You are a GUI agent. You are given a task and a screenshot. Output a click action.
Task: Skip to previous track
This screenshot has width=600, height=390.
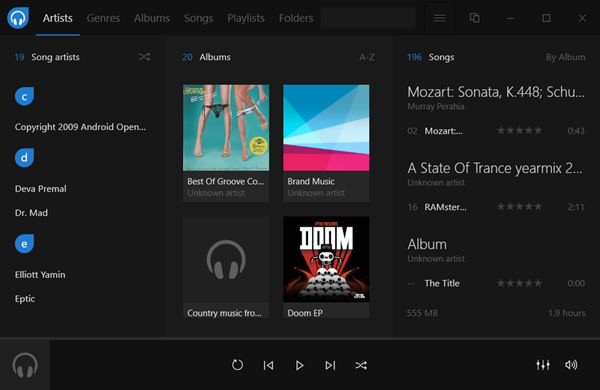tap(268, 366)
